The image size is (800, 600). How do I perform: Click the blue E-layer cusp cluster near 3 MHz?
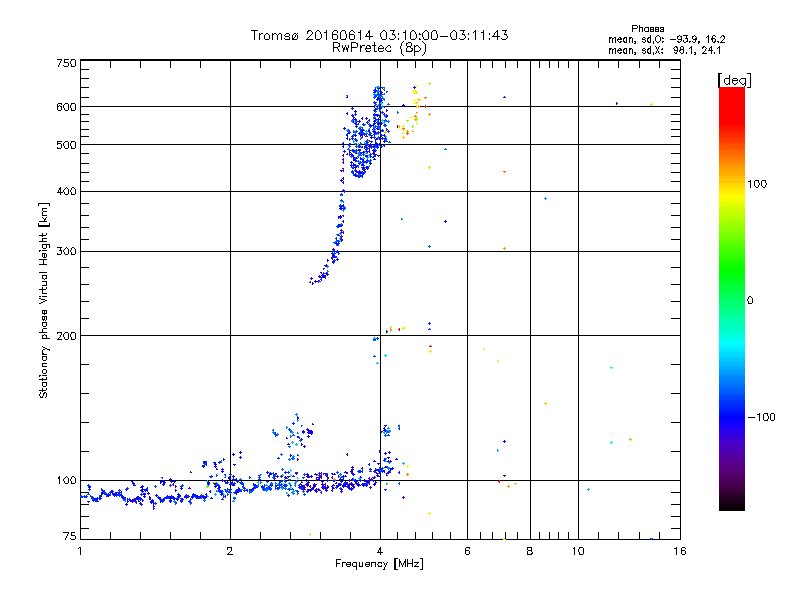(x=294, y=435)
